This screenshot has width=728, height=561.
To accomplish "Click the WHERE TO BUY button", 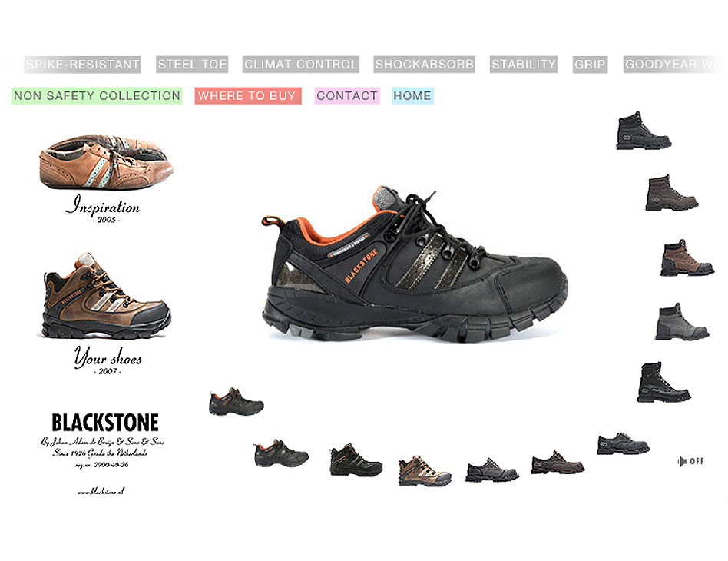I will pyautogui.click(x=248, y=96).
